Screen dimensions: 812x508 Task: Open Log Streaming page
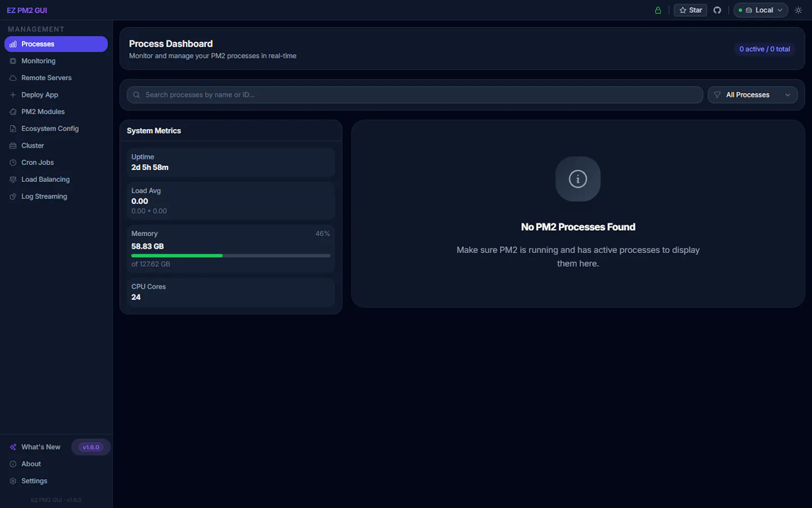click(x=56, y=197)
